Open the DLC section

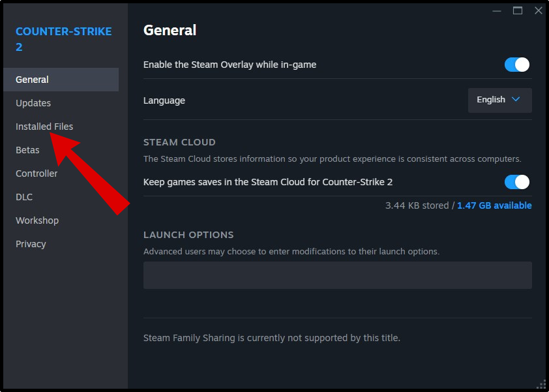pos(24,197)
